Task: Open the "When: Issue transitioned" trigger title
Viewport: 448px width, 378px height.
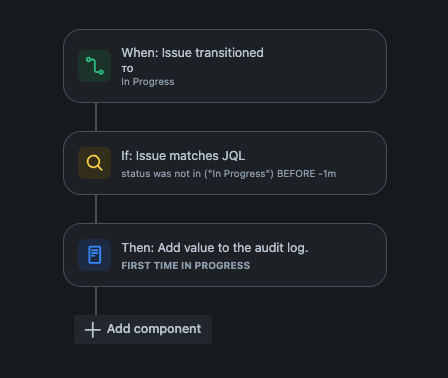Action: [192, 53]
